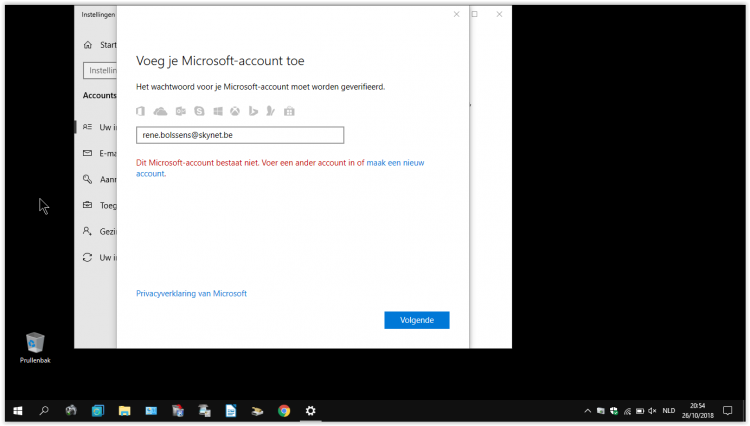Viewport: 750px width, 426px height.
Task: Click the muted volume tray icon
Action: point(652,411)
